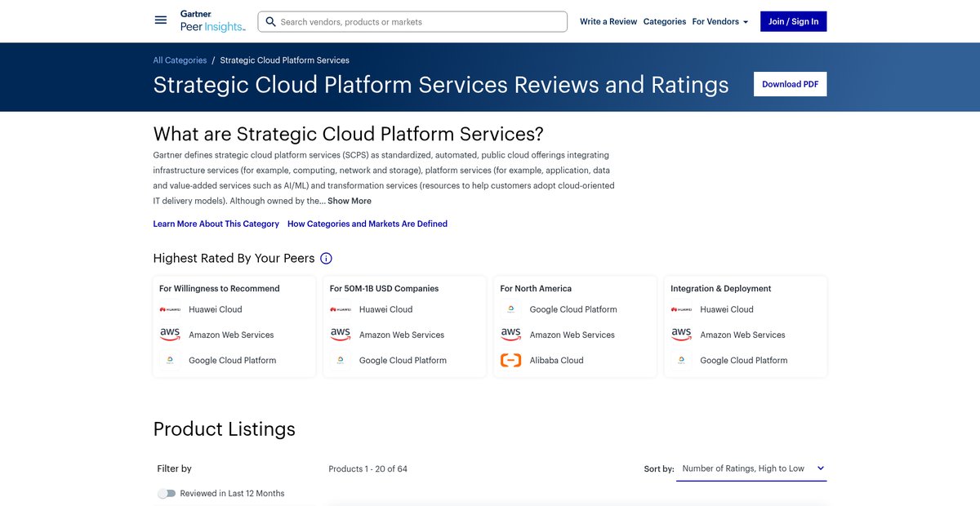Click Google Cloud logo under Integration & Deployment

point(681,360)
